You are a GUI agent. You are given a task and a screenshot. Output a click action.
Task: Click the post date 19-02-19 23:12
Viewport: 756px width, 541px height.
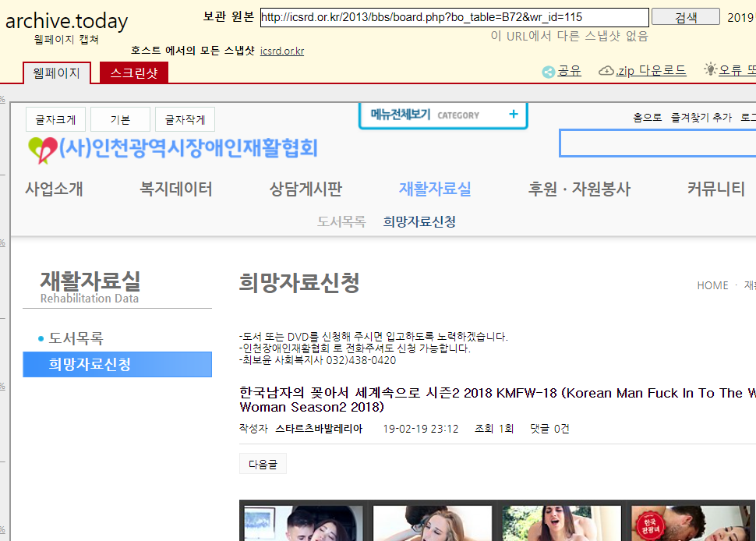420,429
